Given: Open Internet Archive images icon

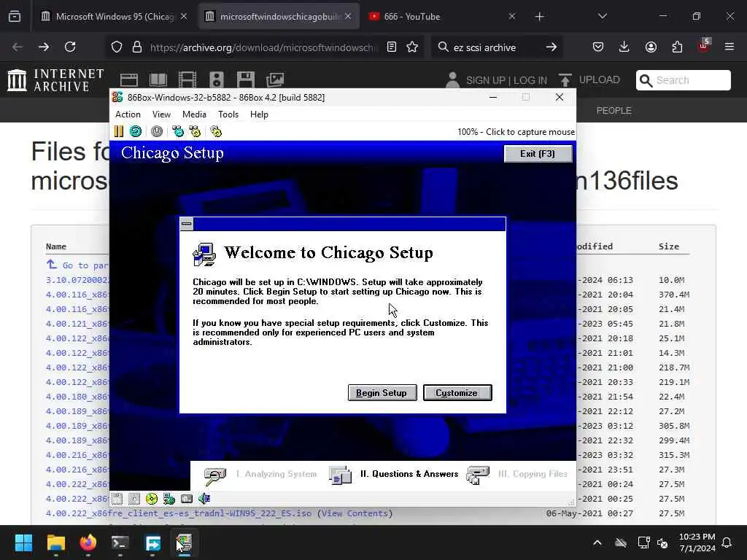Looking at the screenshot, I should 275,79.
